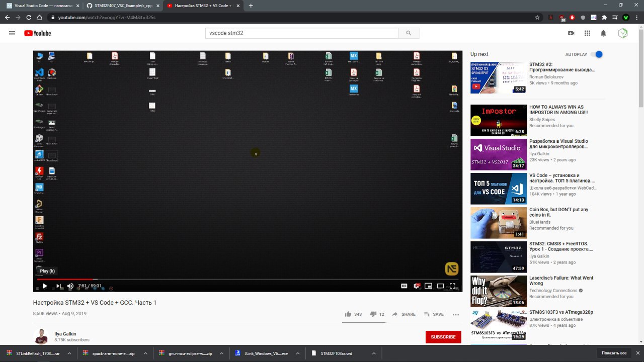Viewport: 644px width, 362px height.
Task: Click Показать все downloads button
Action: coord(613,353)
